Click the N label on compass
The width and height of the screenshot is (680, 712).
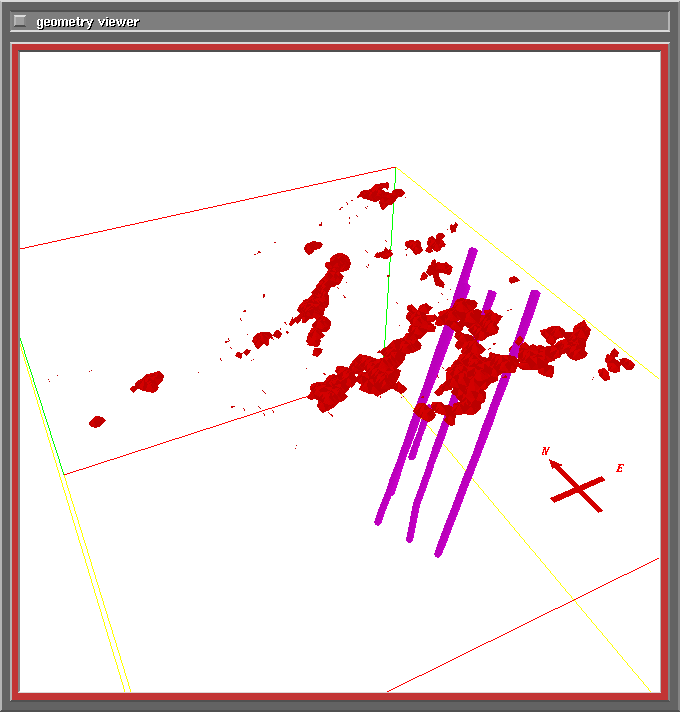click(546, 451)
